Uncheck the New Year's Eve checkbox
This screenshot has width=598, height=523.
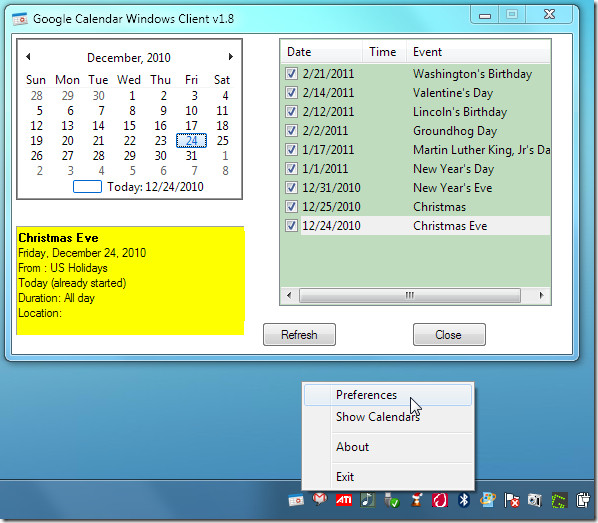291,187
